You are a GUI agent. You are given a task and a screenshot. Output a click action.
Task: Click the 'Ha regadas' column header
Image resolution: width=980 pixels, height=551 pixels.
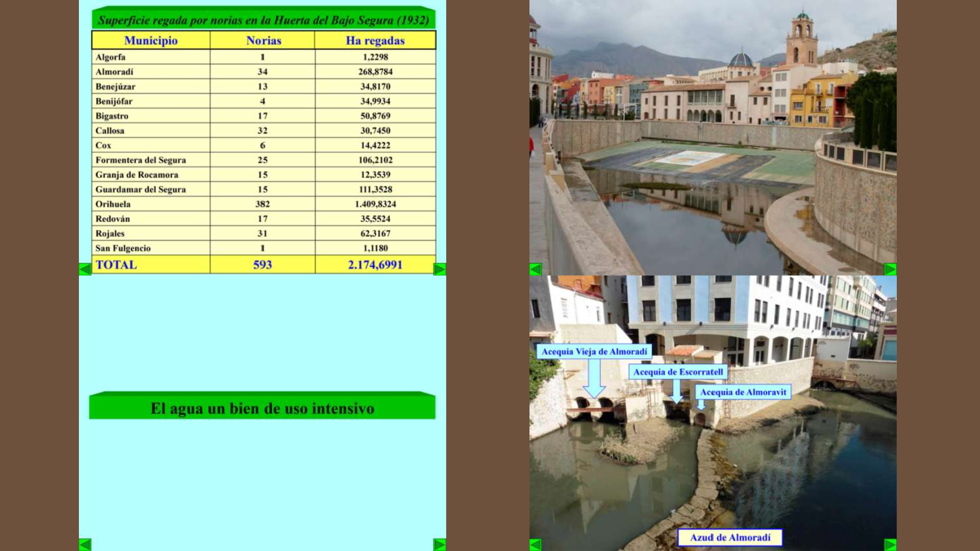click(x=375, y=40)
